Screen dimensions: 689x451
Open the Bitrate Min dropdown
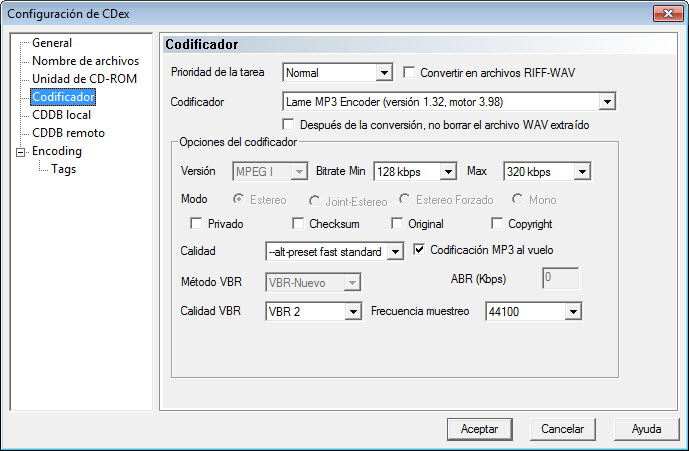pyautogui.click(x=448, y=171)
